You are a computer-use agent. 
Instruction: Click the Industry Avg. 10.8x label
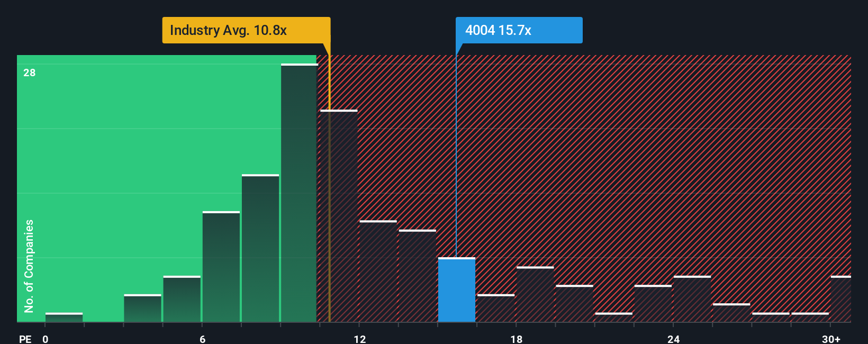[246, 30]
